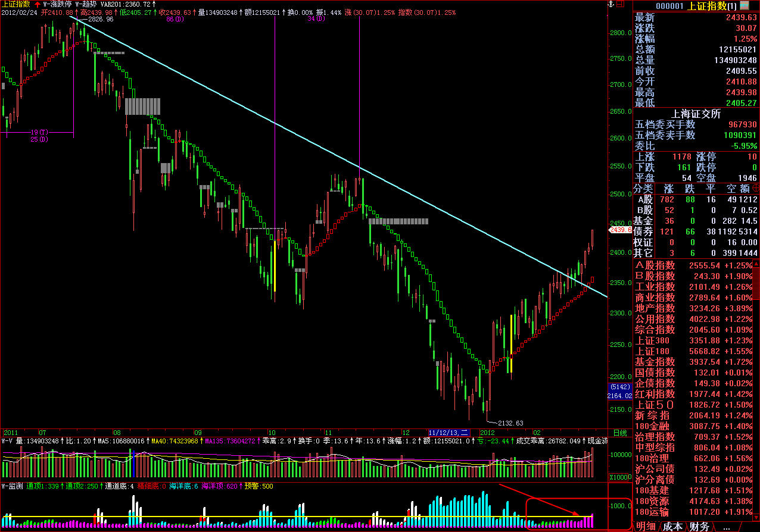Click the red crosshair circle icon in 分类 row

(755, 189)
